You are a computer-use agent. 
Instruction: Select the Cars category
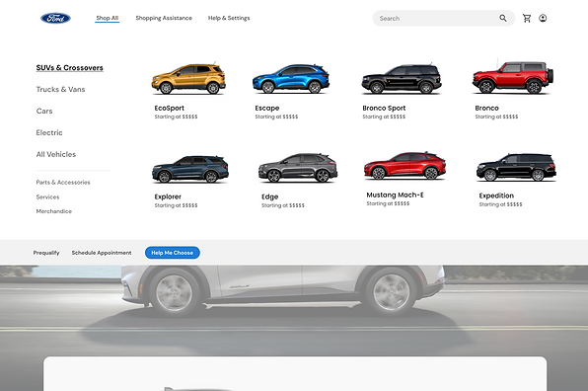coord(44,111)
